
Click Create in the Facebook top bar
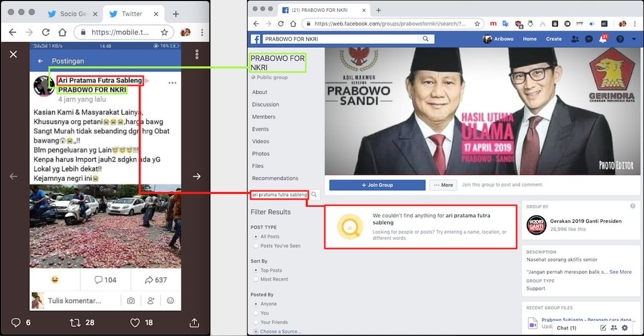coord(554,39)
